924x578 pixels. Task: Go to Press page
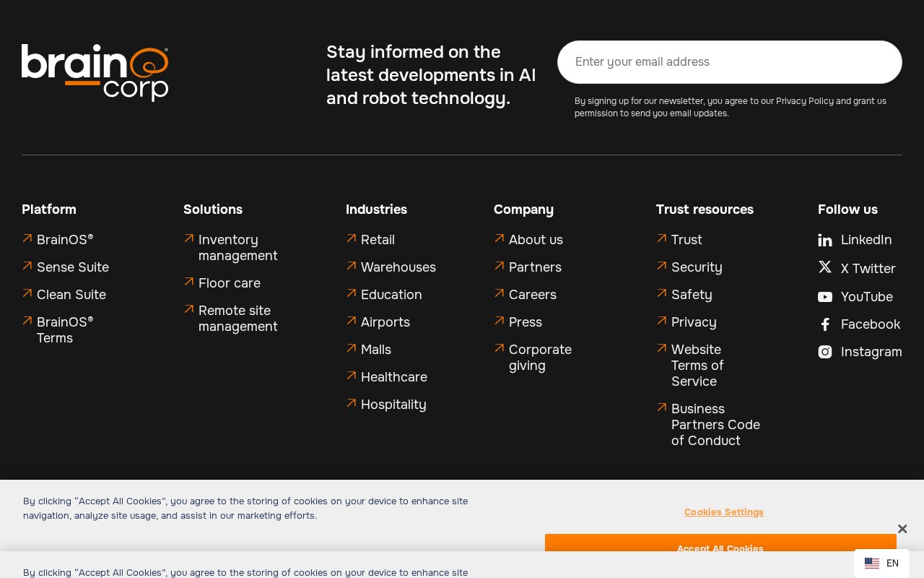pyautogui.click(x=526, y=322)
